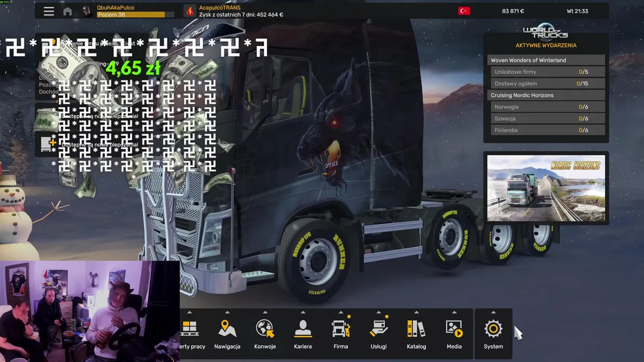Open Oferty pracy job offers icon

(x=190, y=329)
